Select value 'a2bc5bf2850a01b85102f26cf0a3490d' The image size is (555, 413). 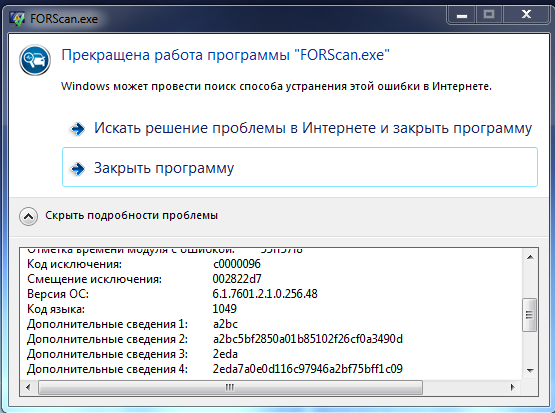(308, 339)
